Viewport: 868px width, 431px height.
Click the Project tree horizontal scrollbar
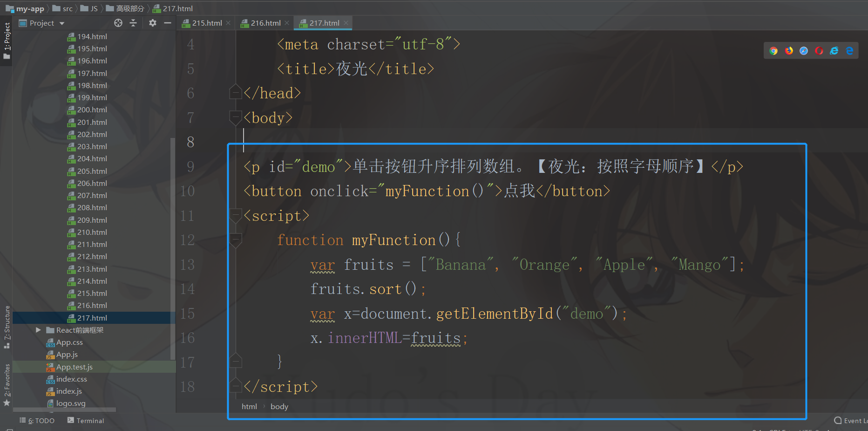click(x=64, y=410)
